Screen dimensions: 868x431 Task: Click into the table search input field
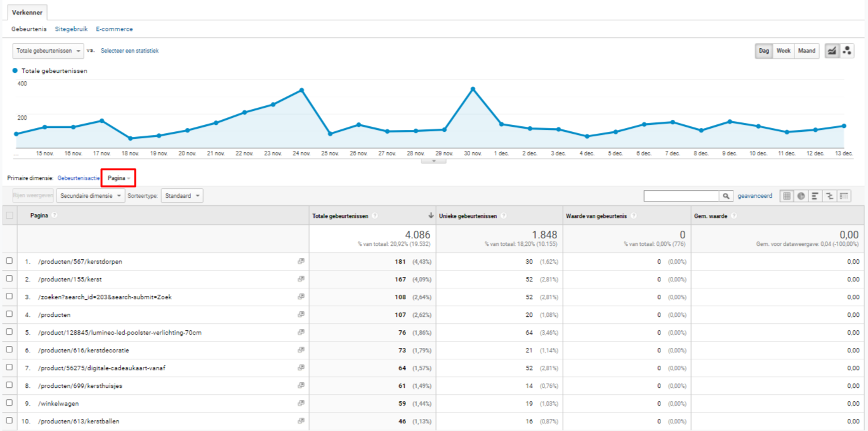pos(681,196)
